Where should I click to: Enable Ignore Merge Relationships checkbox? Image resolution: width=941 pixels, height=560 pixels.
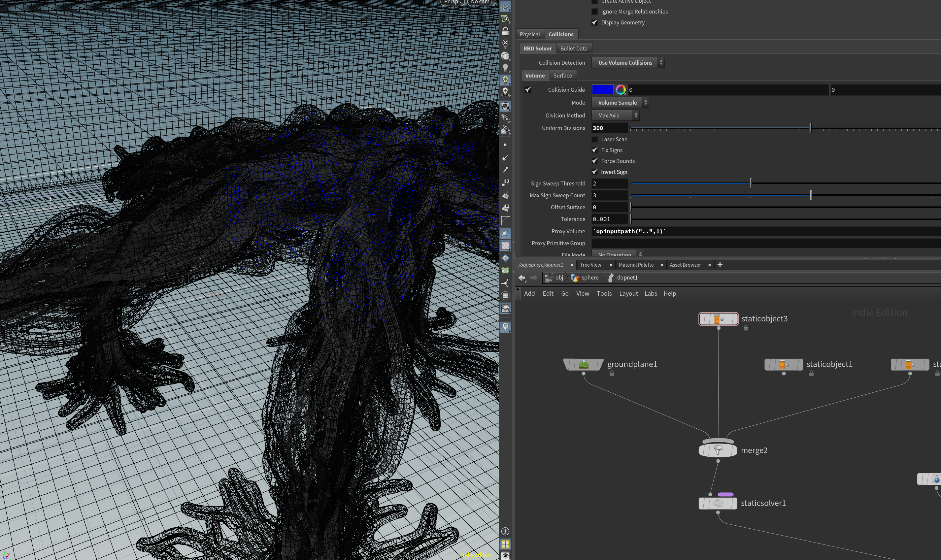click(x=594, y=12)
